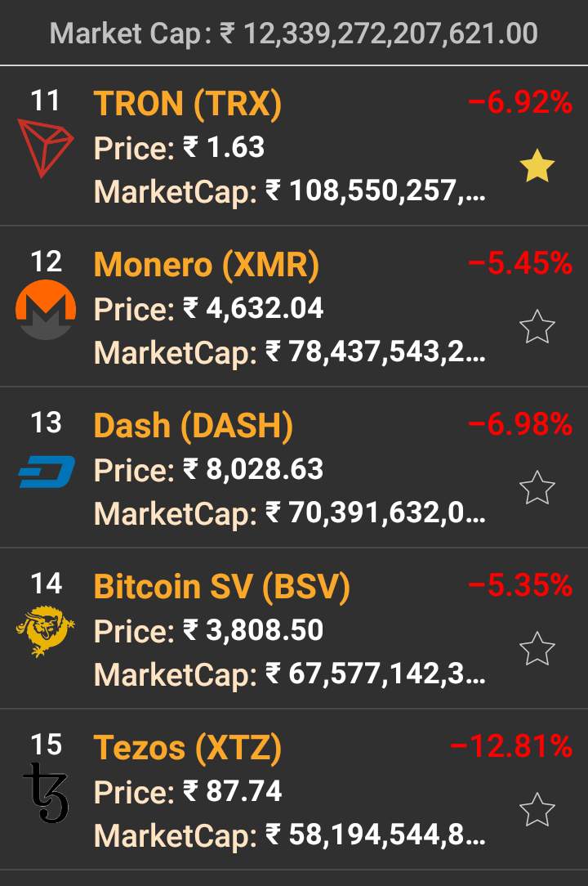The width and height of the screenshot is (588, 886).
Task: Open the TRON (TRX) coin title
Action: point(188,104)
